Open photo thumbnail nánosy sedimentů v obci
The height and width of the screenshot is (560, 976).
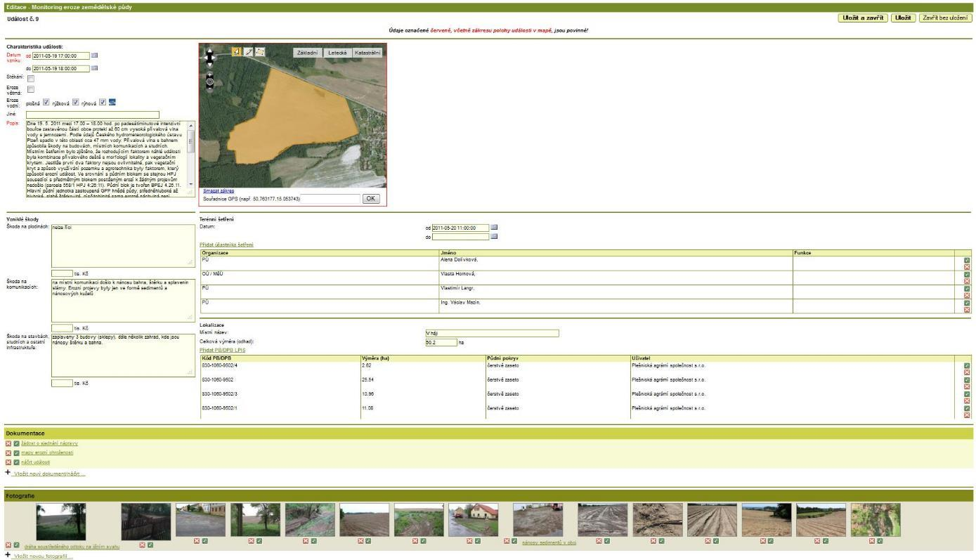pyautogui.click(x=538, y=519)
